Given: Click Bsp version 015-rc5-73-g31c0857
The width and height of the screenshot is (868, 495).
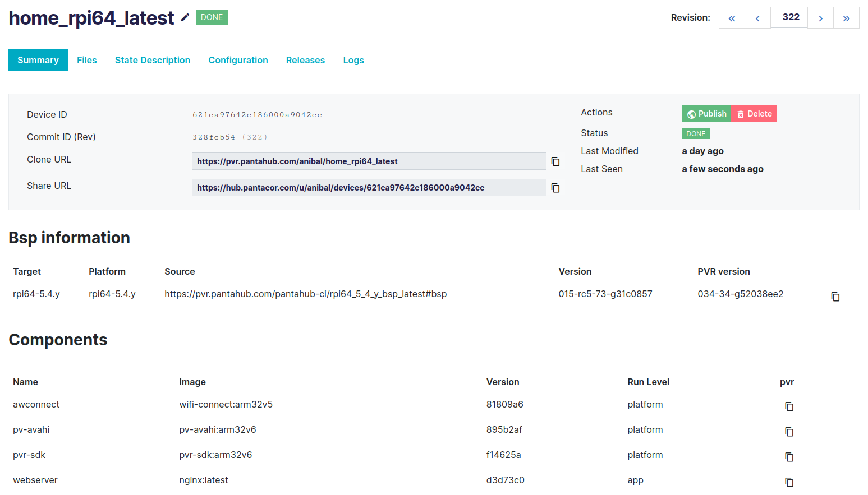Looking at the screenshot, I should 605,294.
